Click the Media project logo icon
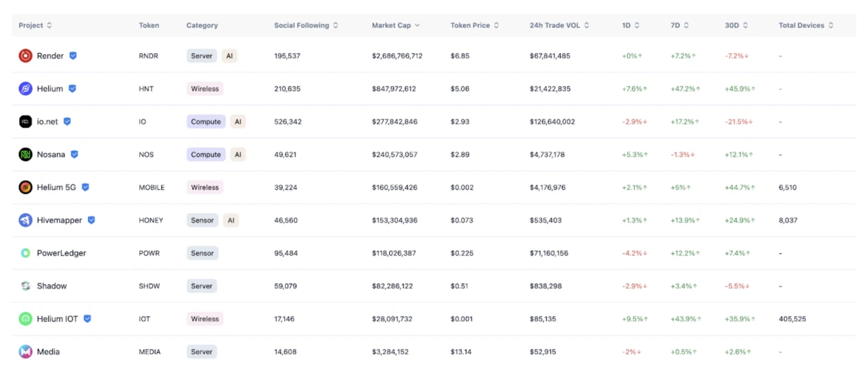 pyautogui.click(x=25, y=352)
